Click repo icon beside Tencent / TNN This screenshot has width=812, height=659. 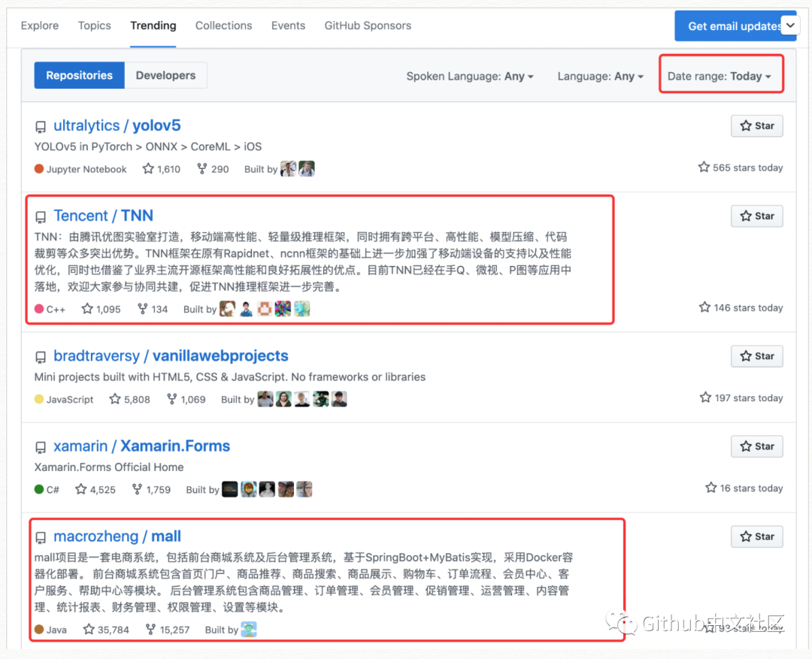point(41,217)
